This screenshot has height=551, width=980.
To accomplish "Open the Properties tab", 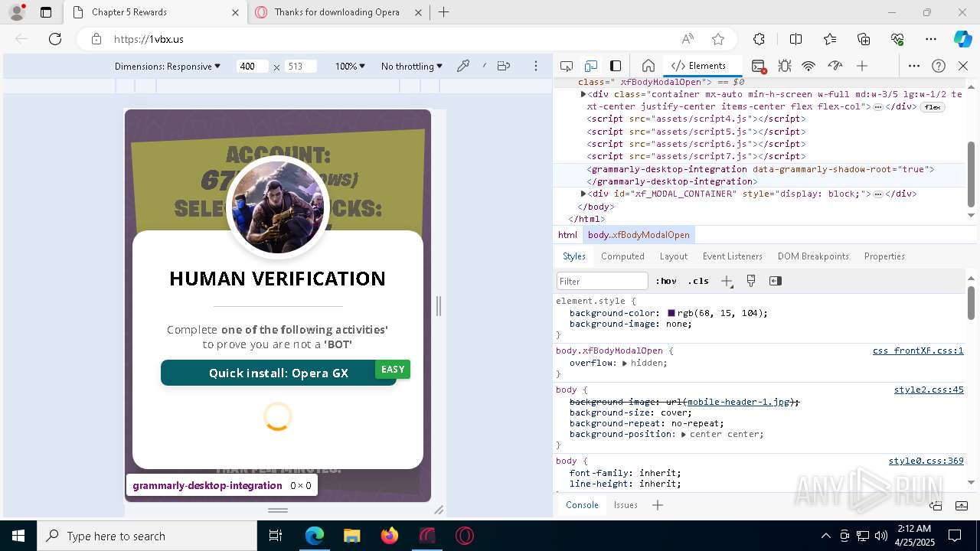I will 884,256.
